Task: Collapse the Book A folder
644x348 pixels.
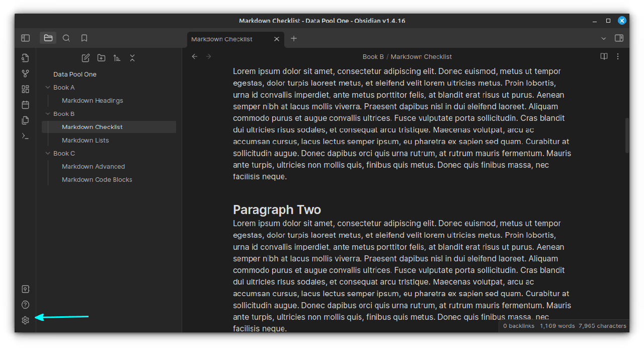Action: click(48, 88)
